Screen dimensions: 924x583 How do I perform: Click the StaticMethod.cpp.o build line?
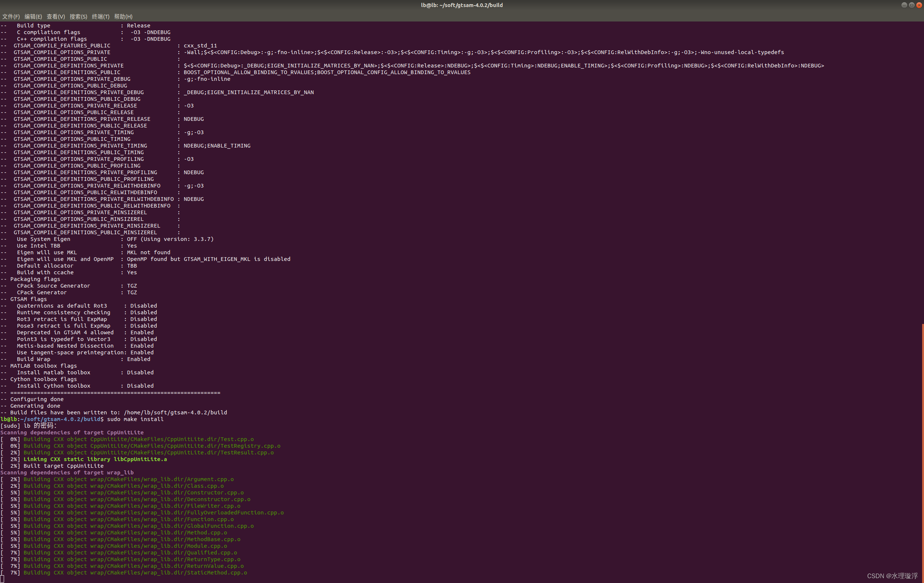(135, 573)
